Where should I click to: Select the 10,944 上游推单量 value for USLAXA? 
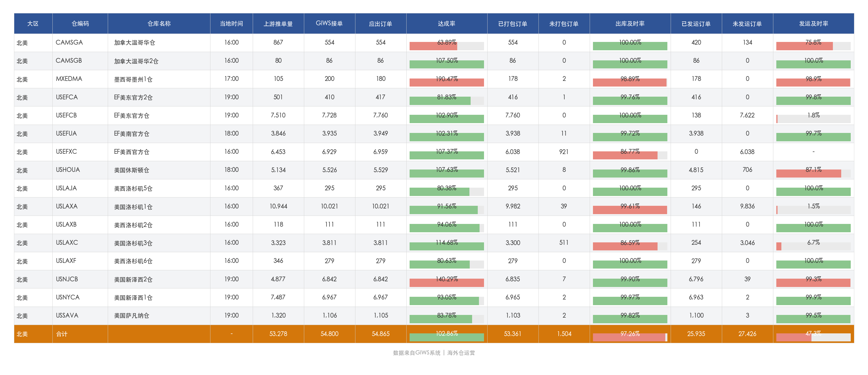tap(278, 206)
